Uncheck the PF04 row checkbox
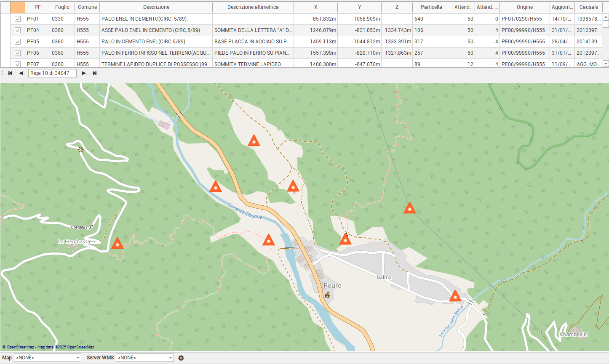This screenshot has height=364, width=609. [18, 30]
